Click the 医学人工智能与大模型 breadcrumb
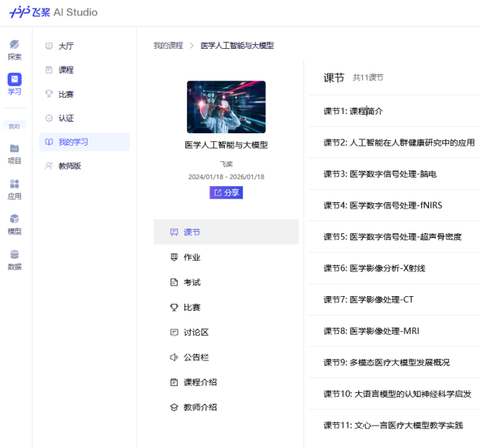Screen dimensions: 480x448 click(237, 45)
